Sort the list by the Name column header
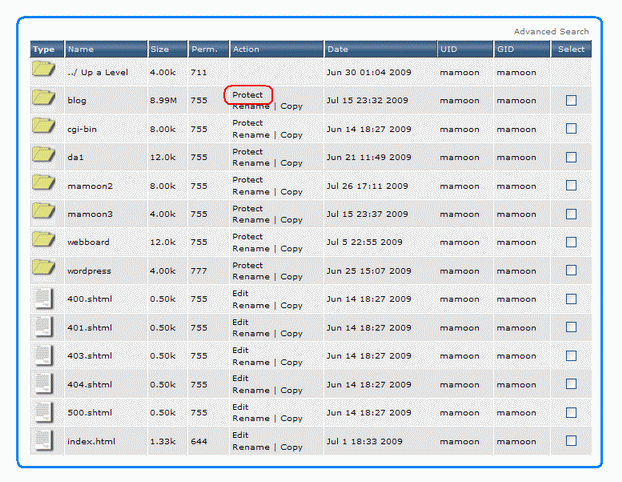Viewport: 622px width, 482px height. click(x=81, y=48)
